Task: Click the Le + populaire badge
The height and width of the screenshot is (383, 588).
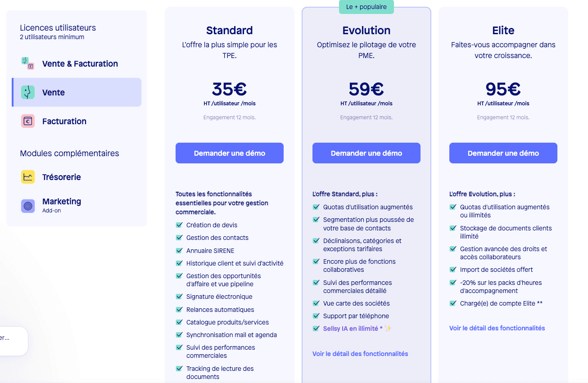Action: (366, 7)
